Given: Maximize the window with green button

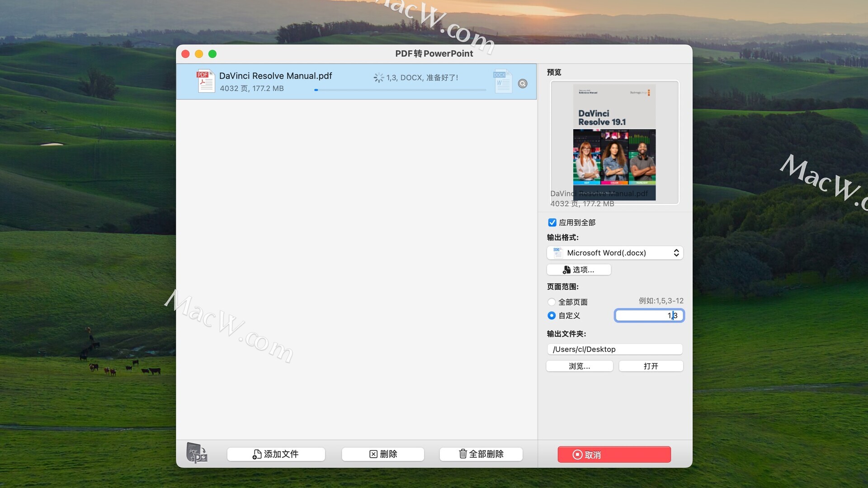Looking at the screenshot, I should pyautogui.click(x=212, y=54).
